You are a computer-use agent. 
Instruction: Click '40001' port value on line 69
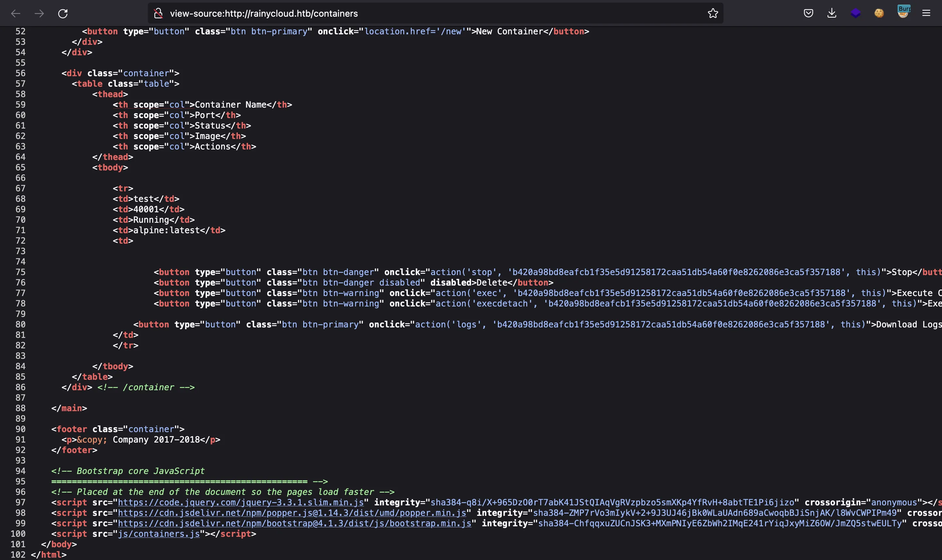[146, 209]
